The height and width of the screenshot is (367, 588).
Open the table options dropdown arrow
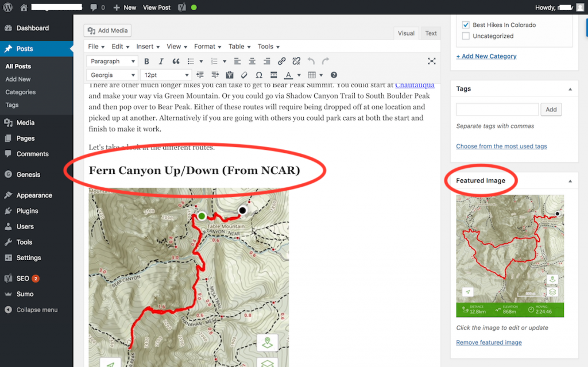pos(321,75)
